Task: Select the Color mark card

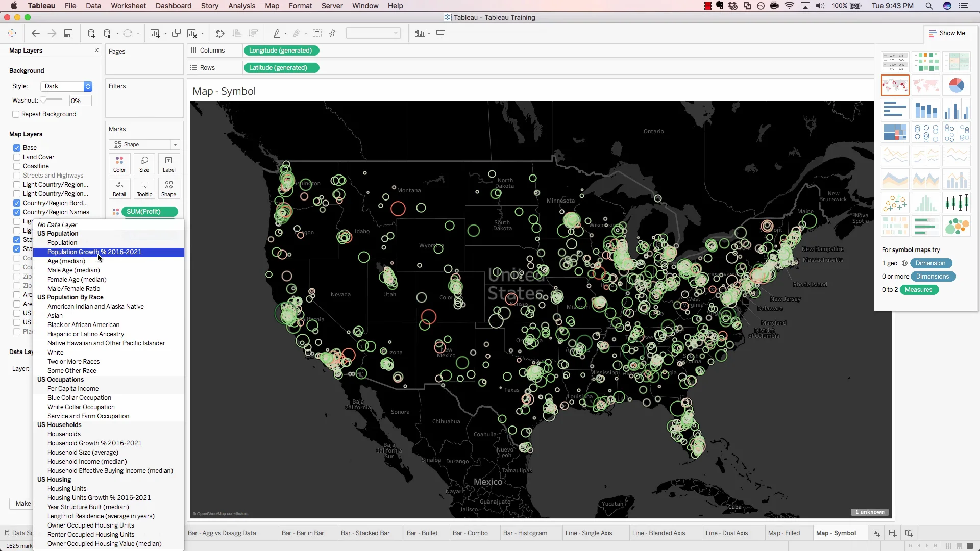Action: click(x=119, y=164)
